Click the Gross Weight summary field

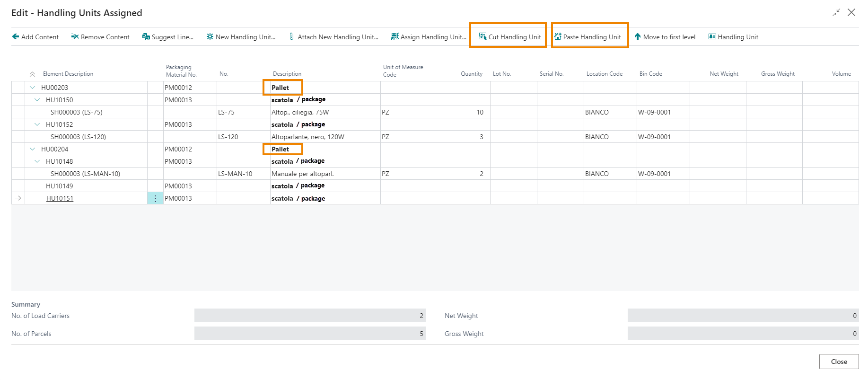[743, 334]
